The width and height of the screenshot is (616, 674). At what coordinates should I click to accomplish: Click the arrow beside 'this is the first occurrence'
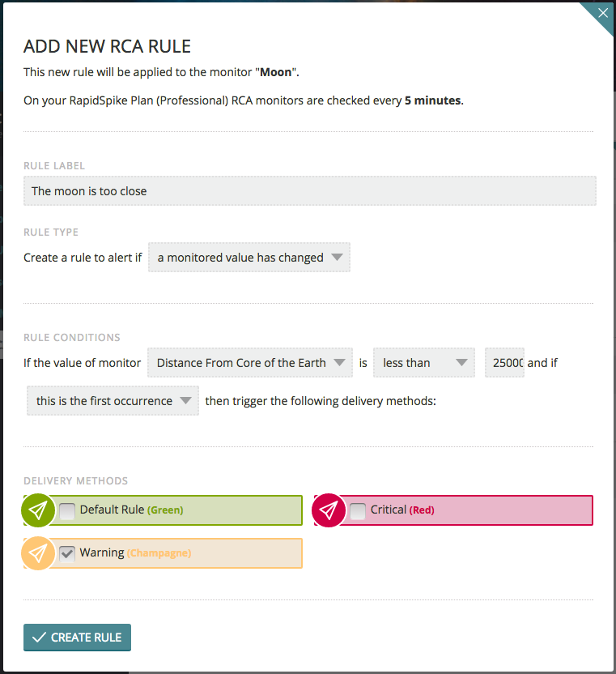[x=185, y=401]
